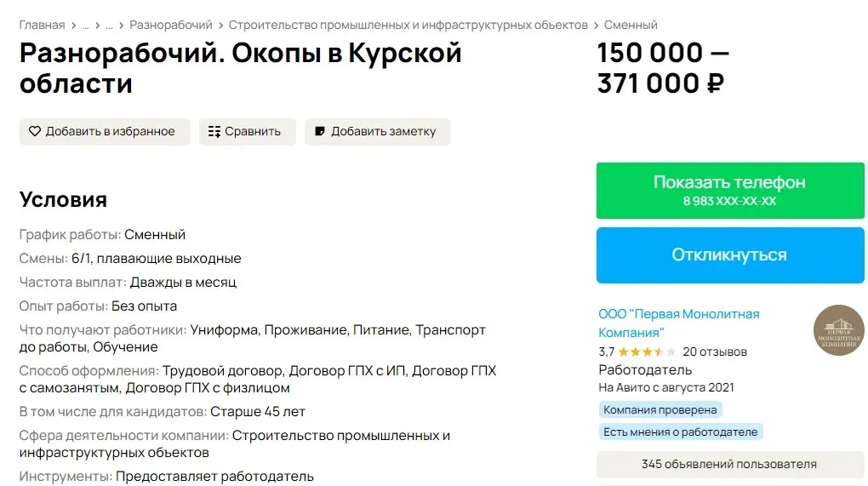
Task: Open the Есть мнения о работодателе badge
Action: pos(680,432)
